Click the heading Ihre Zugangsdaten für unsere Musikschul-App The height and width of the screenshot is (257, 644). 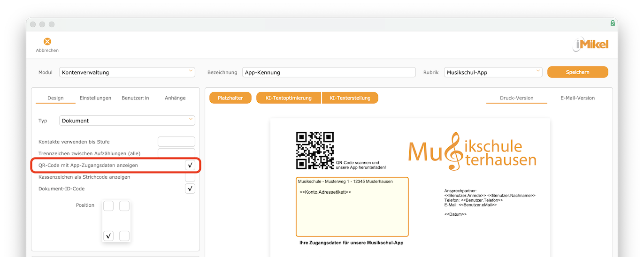(x=352, y=243)
